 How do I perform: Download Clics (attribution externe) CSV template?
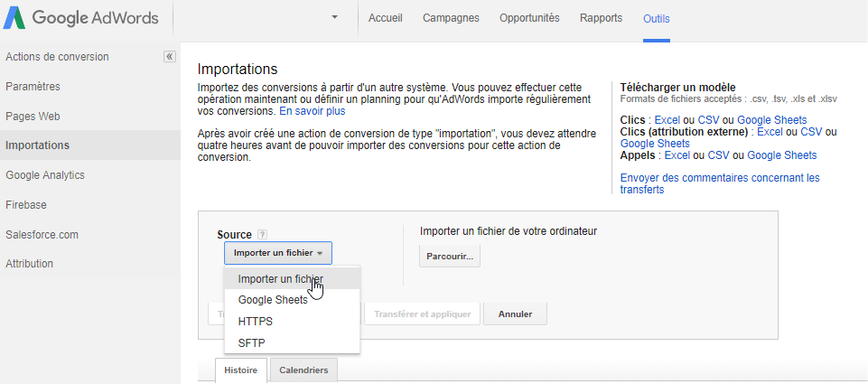[811, 132]
